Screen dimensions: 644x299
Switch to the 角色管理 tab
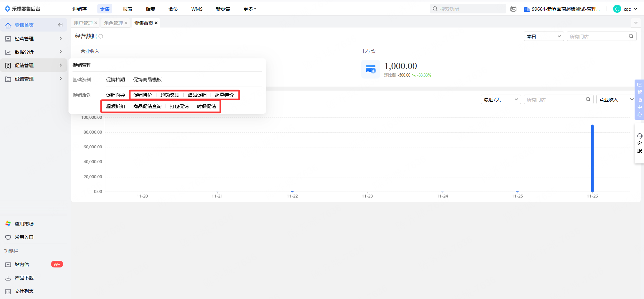coord(113,23)
